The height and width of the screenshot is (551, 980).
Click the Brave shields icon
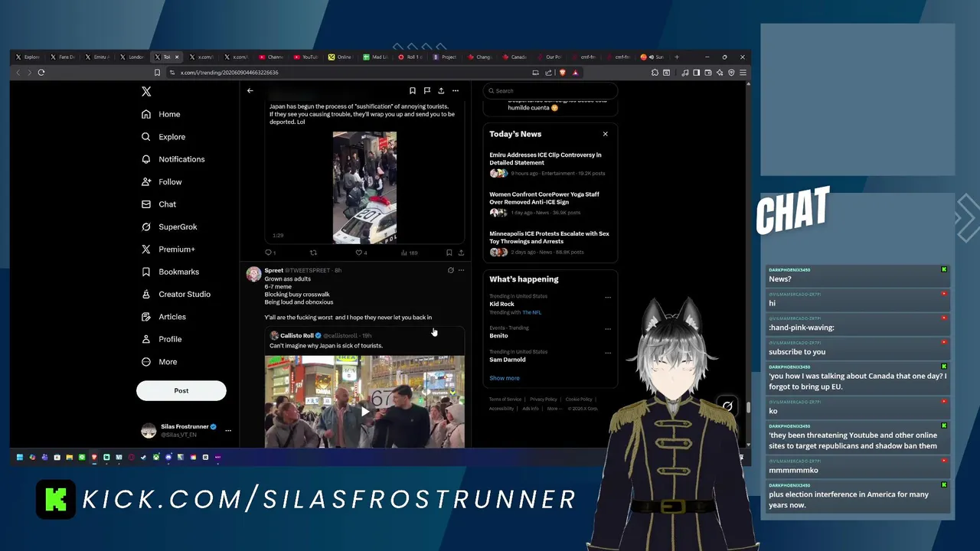563,73
